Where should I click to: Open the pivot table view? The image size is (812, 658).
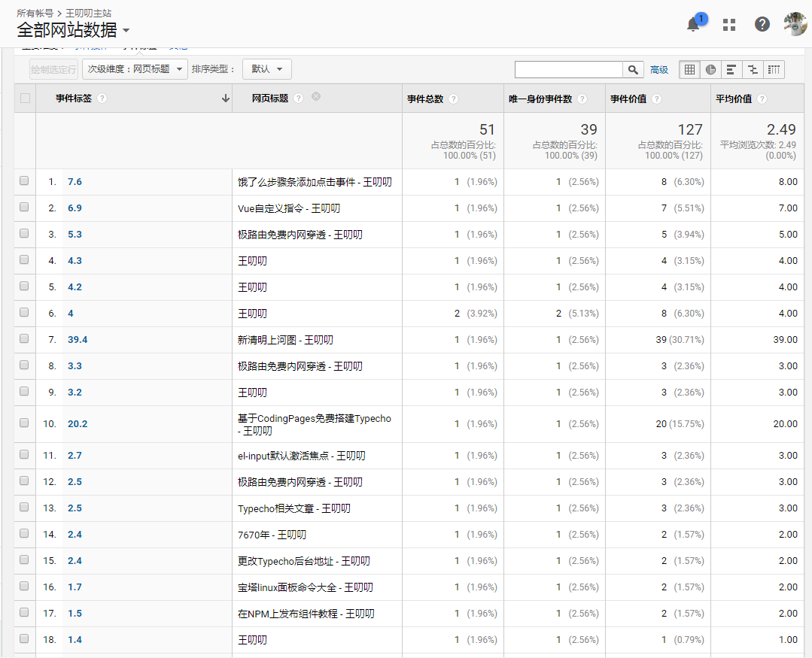pos(773,69)
